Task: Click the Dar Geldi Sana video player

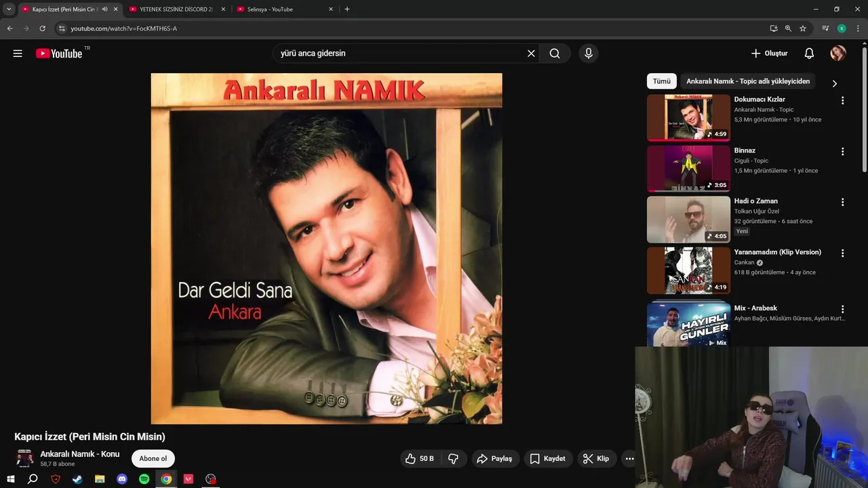Action: (x=326, y=249)
